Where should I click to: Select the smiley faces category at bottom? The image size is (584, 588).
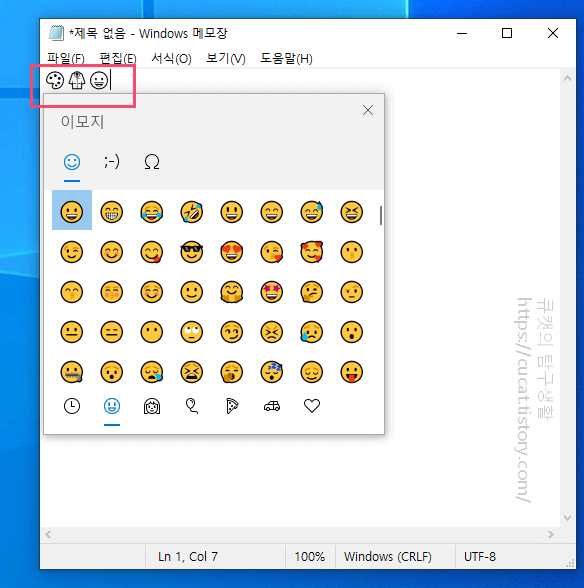(x=112, y=406)
